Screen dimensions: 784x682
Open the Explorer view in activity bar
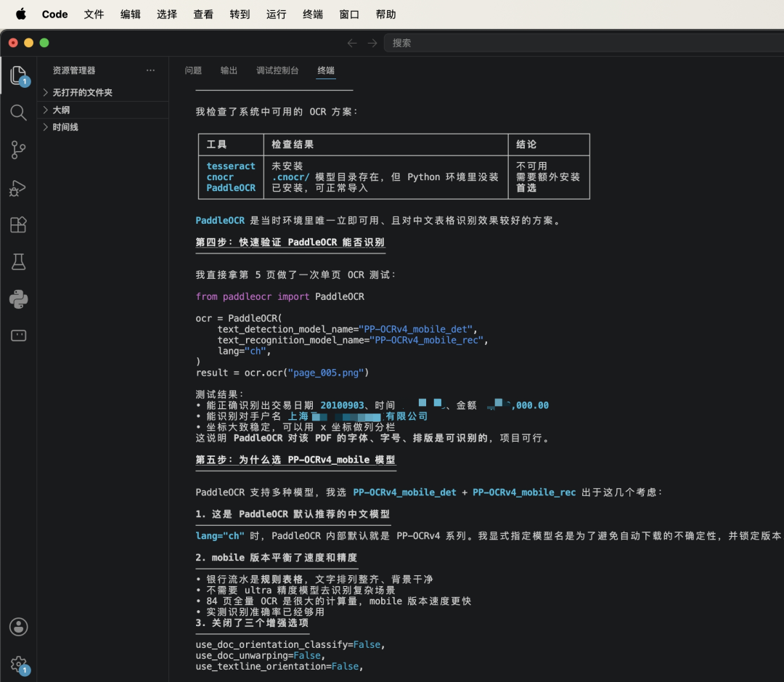coord(18,76)
